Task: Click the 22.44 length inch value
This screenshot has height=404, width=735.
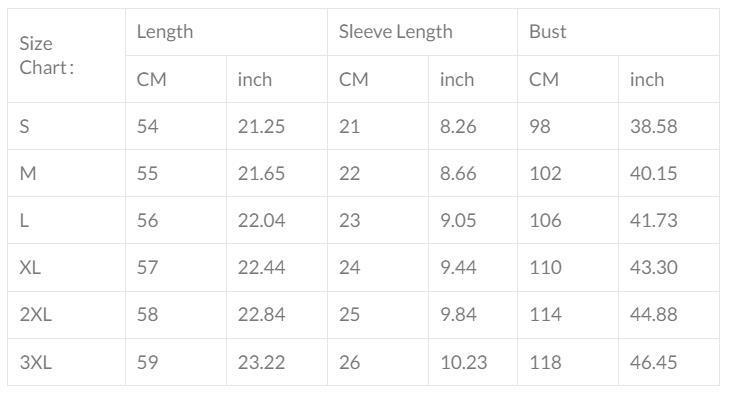Action: click(x=261, y=267)
